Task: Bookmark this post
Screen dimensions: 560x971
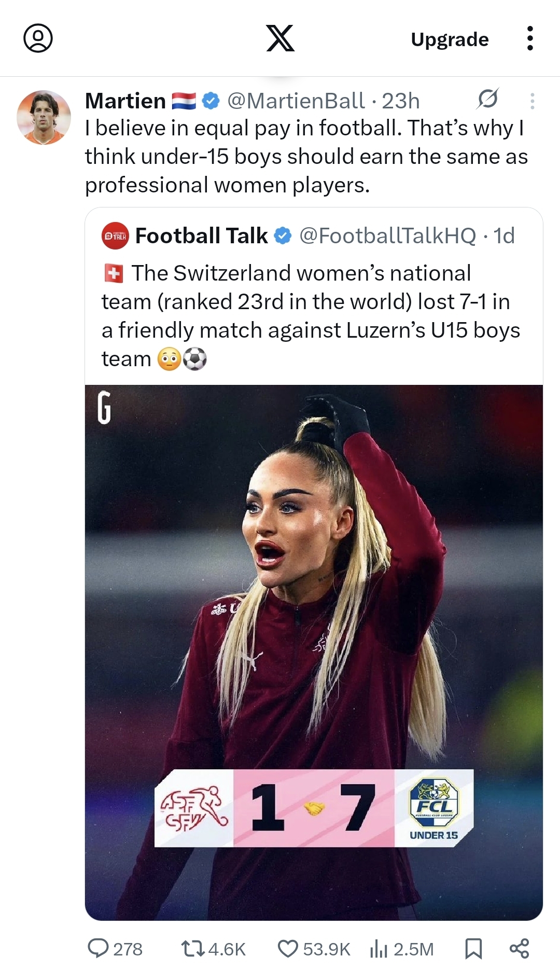Action: [x=473, y=949]
